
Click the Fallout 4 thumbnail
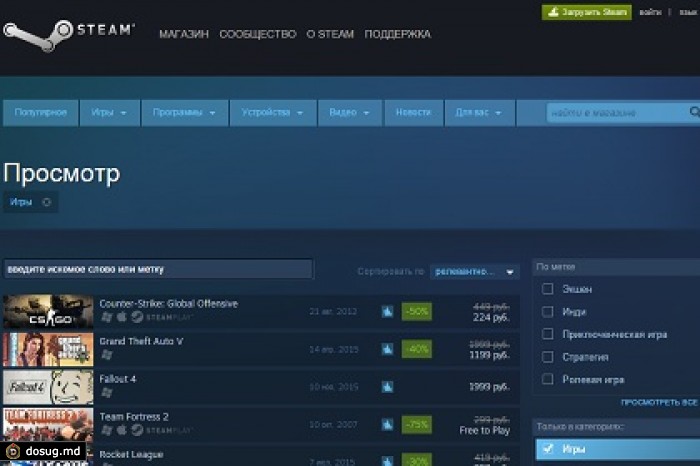(x=48, y=387)
